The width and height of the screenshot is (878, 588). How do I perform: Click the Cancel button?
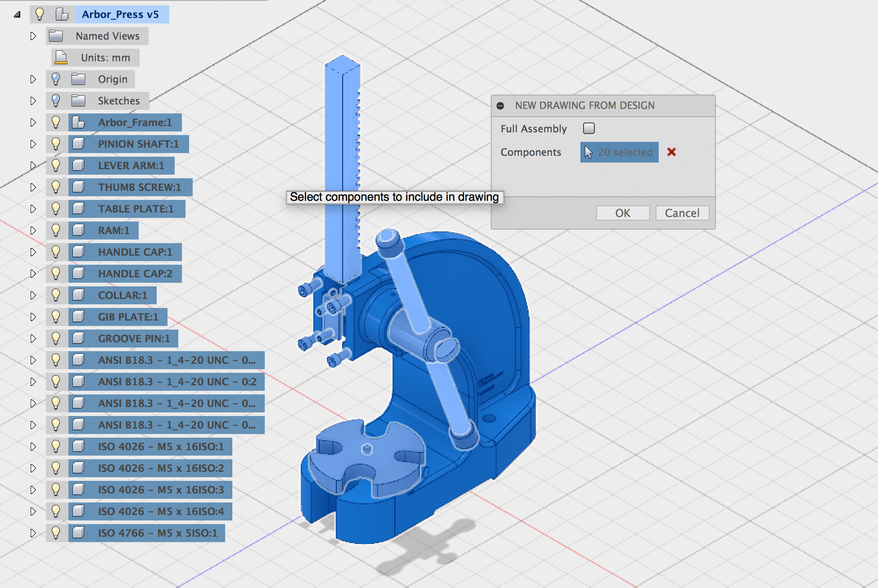pos(682,213)
